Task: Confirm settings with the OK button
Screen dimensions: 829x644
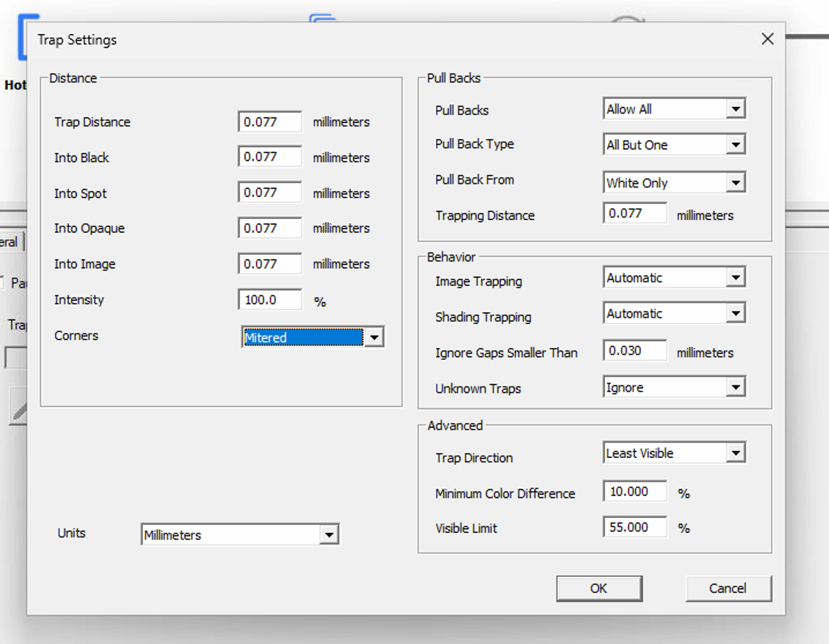Action: [x=599, y=588]
